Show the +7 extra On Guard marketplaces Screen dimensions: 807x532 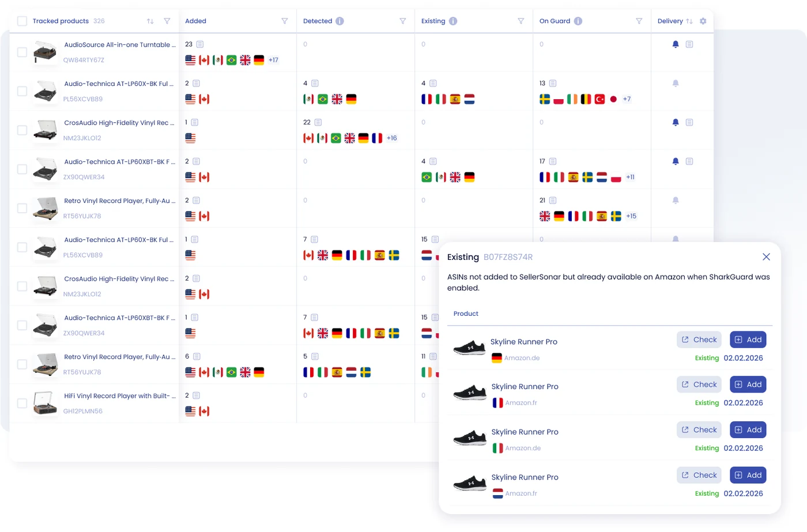point(627,99)
